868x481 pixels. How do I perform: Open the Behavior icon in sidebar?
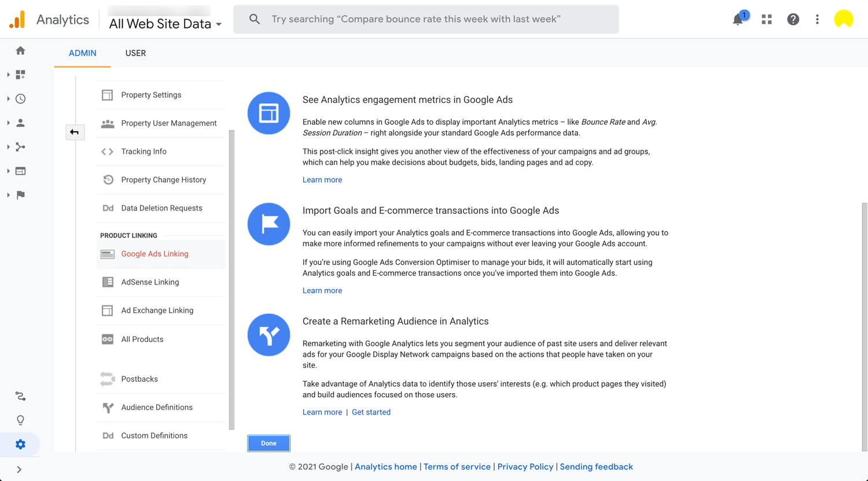20,171
